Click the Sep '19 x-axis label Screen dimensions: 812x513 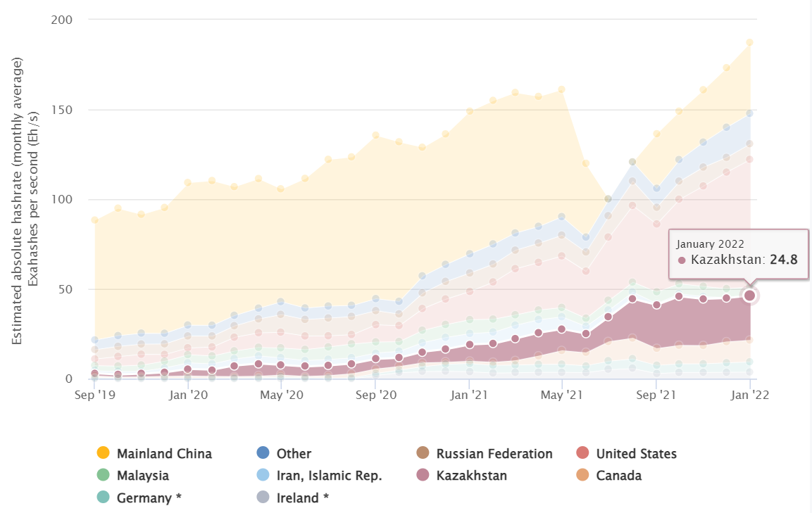(95, 395)
